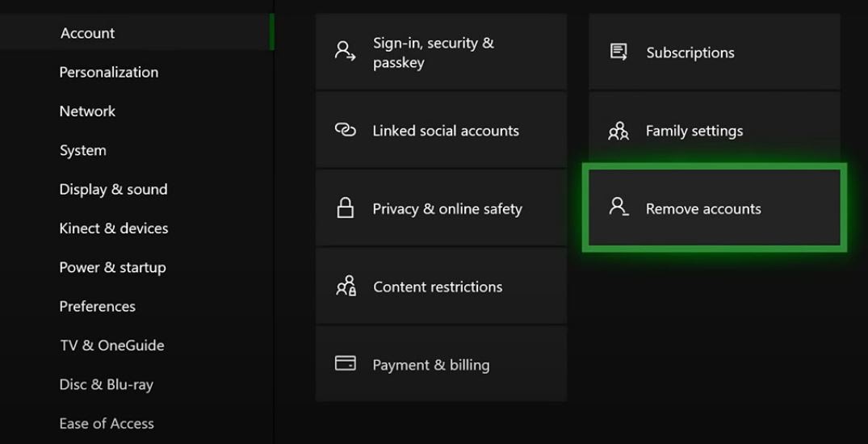Open TV & OneGuide settings
The width and height of the screenshot is (868, 444).
[x=111, y=346]
